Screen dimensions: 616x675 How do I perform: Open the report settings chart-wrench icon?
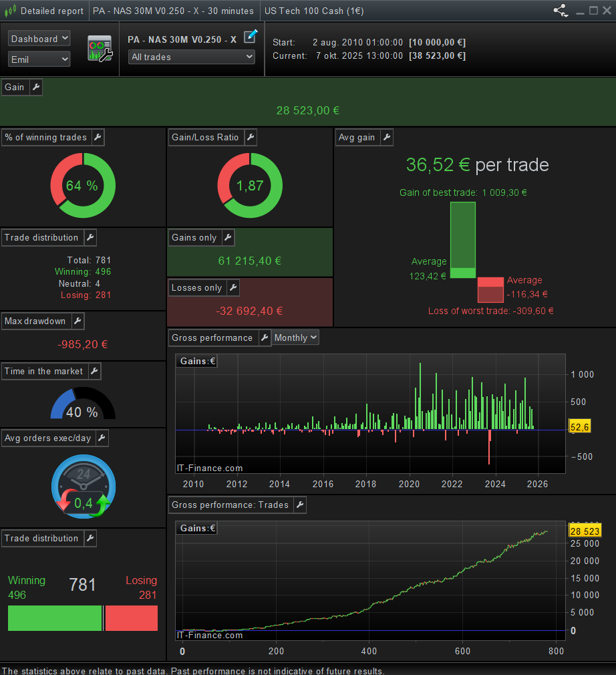100,49
